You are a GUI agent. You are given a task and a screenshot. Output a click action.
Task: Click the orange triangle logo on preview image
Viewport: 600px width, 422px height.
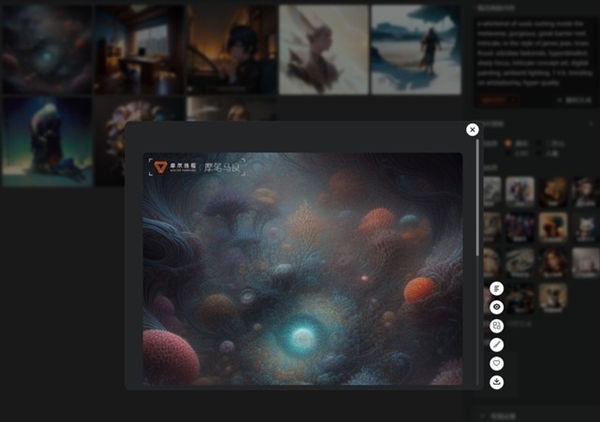tap(160, 167)
